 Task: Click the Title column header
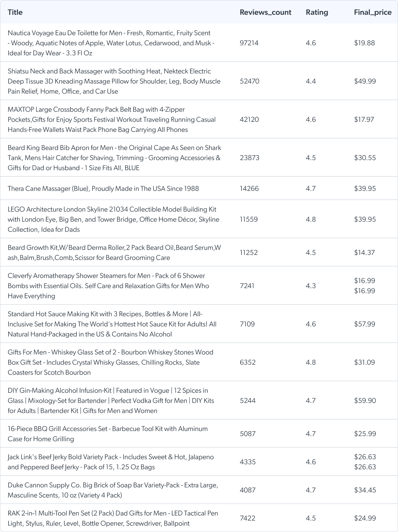coord(15,12)
